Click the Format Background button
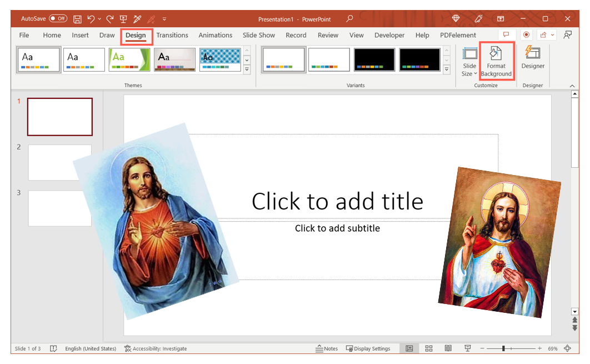Screen dimensions: 590x364 496,61
